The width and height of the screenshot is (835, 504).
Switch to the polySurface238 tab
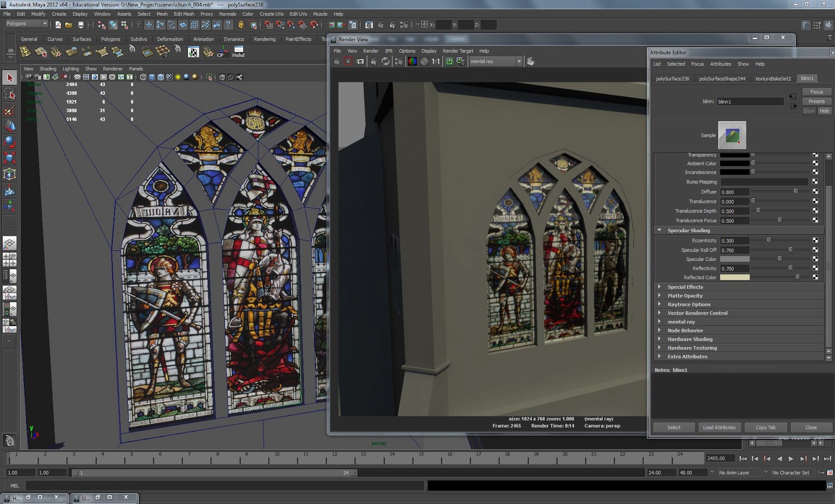click(x=672, y=78)
